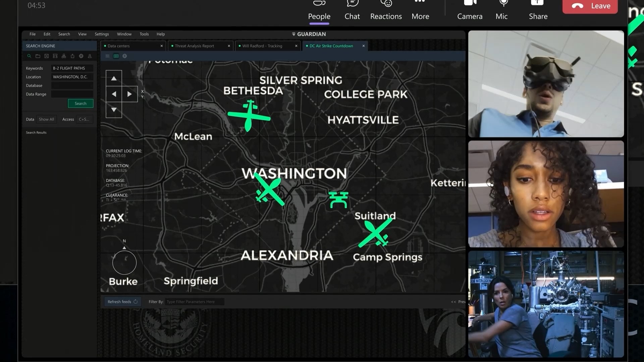The image size is (644, 362).
Task: Click the Share button in meeting bar
Action: 538,11
